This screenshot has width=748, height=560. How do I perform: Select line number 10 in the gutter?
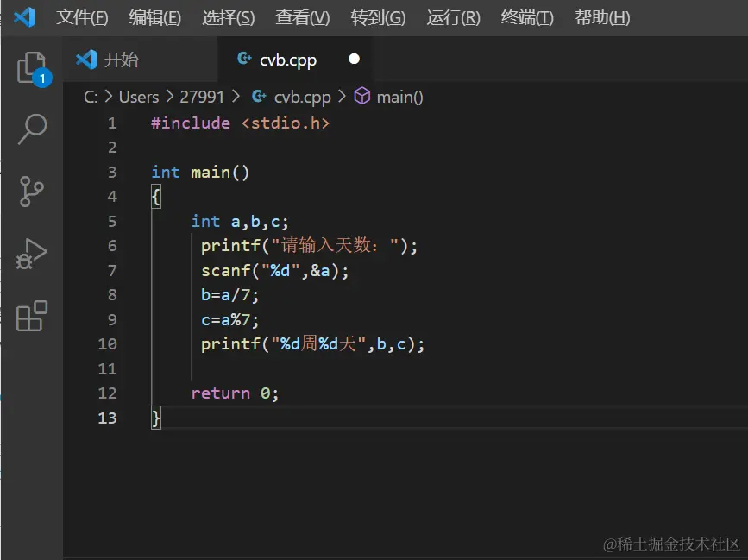click(107, 343)
